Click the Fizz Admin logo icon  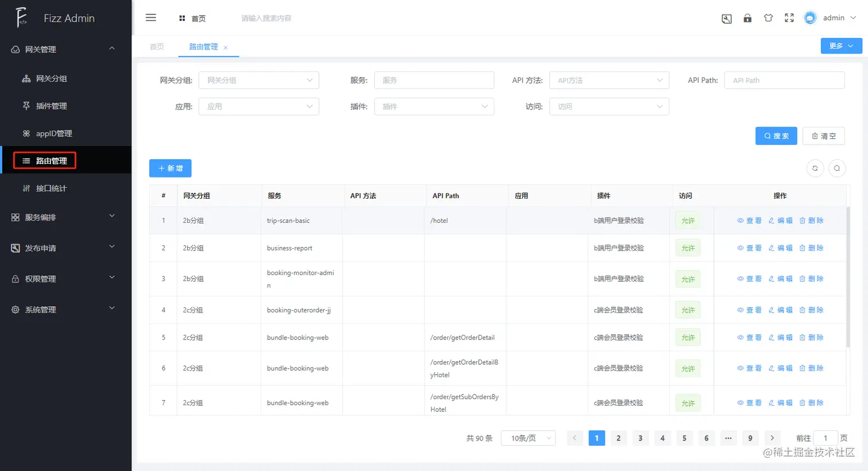(x=21, y=17)
